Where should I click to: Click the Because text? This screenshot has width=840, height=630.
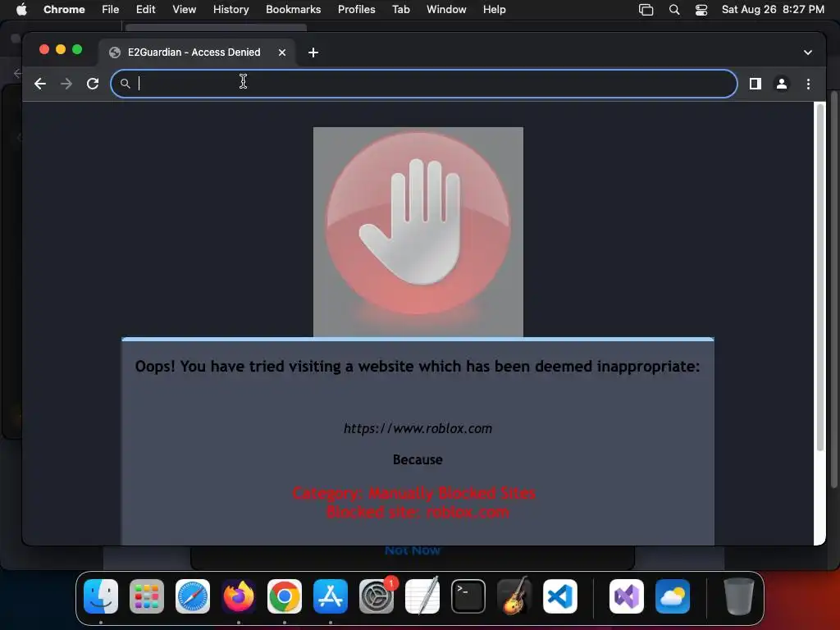[x=418, y=459]
